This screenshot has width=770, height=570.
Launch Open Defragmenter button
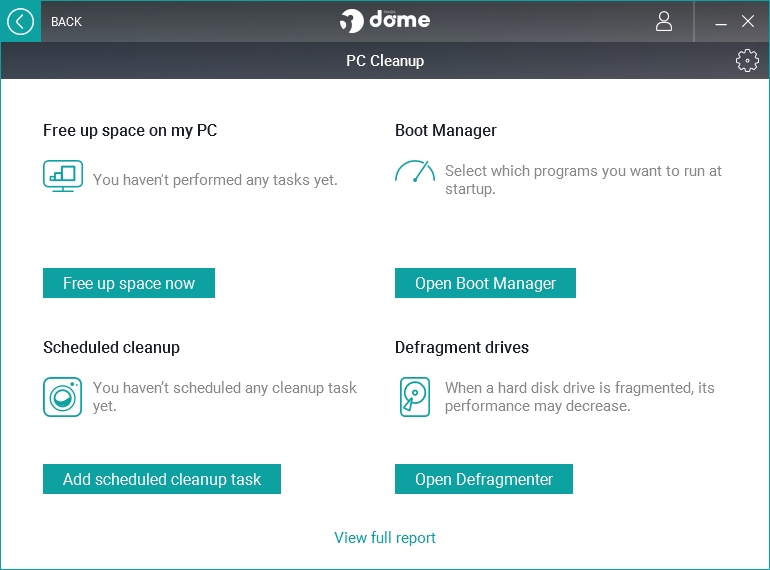click(484, 479)
